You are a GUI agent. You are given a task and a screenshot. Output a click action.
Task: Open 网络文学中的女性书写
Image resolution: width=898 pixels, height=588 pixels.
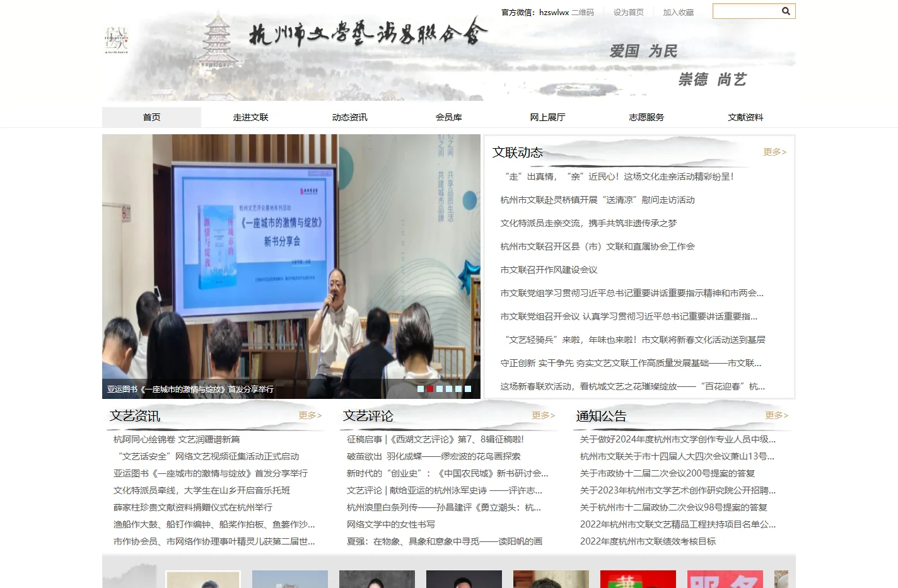click(x=391, y=524)
